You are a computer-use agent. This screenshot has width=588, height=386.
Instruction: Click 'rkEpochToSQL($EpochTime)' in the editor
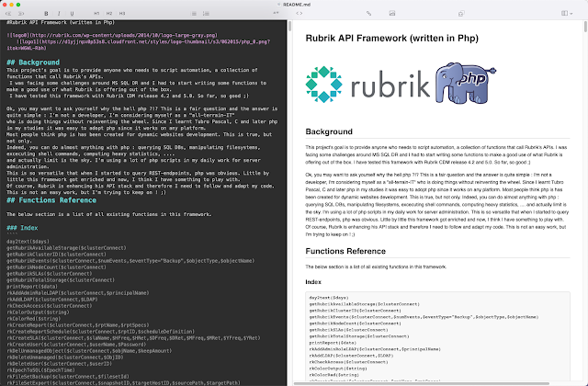[x=40, y=370]
